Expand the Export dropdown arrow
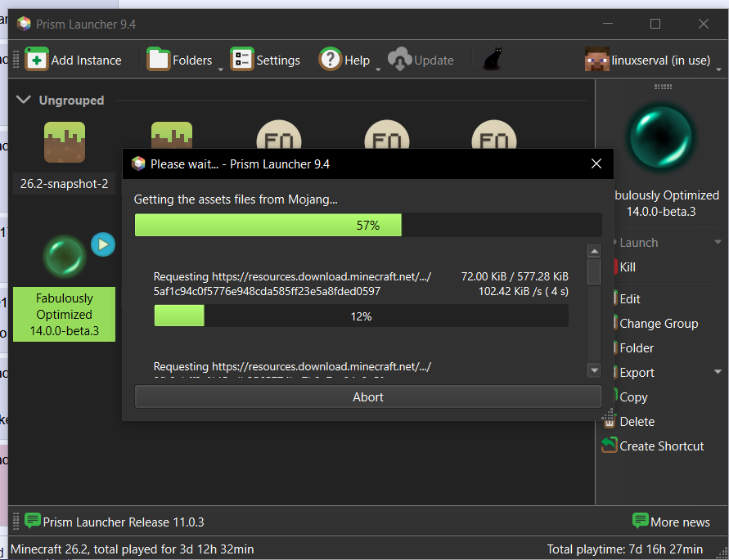This screenshot has width=729, height=560. click(718, 371)
